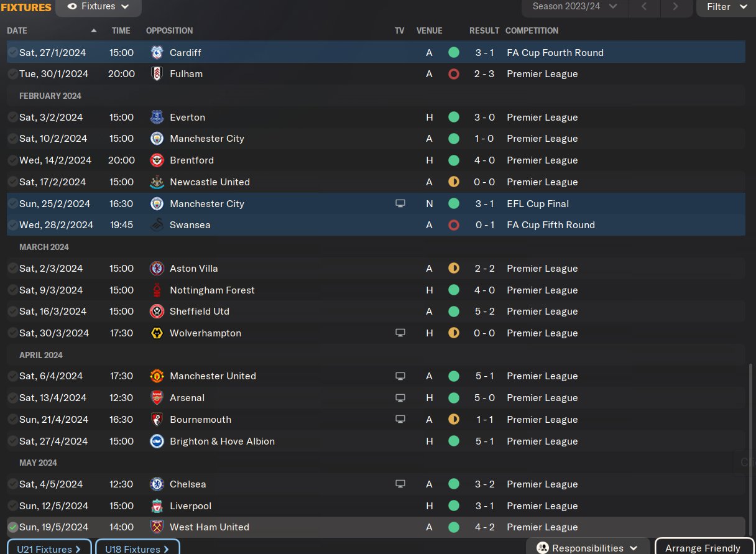Click the draw indicator for Newcastle United
The height and width of the screenshot is (554, 756).
pos(454,182)
